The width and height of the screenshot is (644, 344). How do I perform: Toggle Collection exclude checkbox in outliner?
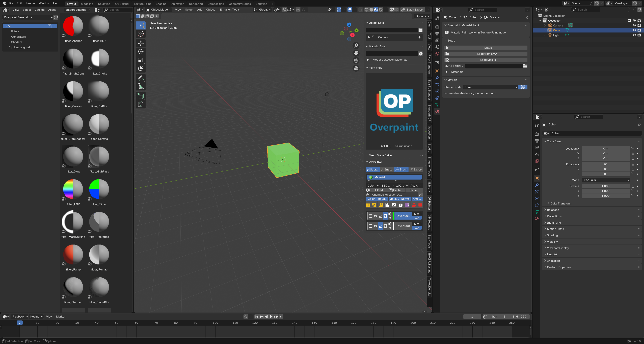(x=629, y=20)
